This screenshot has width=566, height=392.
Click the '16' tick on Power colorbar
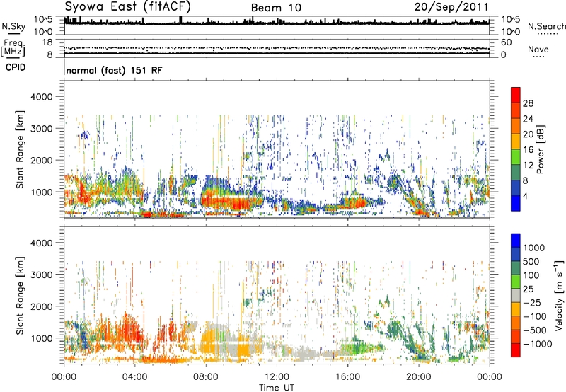point(528,150)
